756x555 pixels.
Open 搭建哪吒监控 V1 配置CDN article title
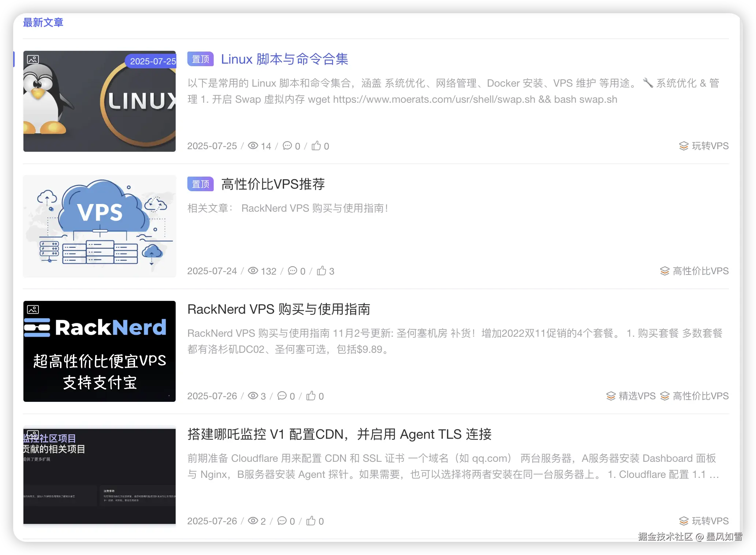[339, 434]
